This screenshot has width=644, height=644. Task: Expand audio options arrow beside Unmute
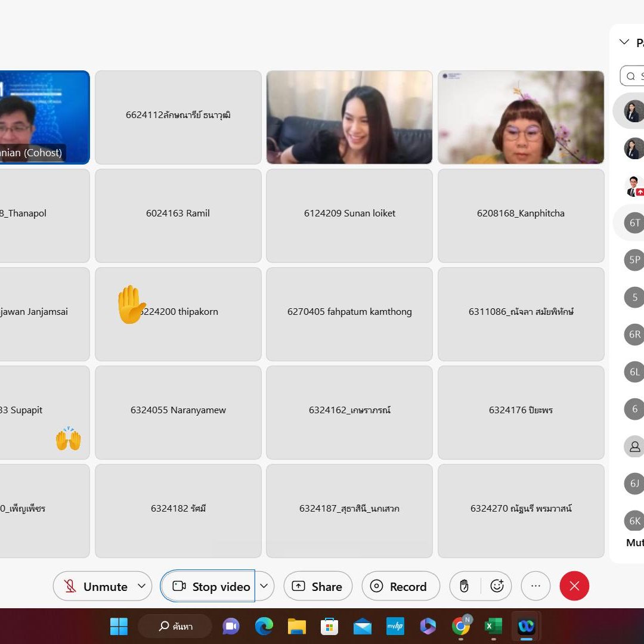point(141,586)
